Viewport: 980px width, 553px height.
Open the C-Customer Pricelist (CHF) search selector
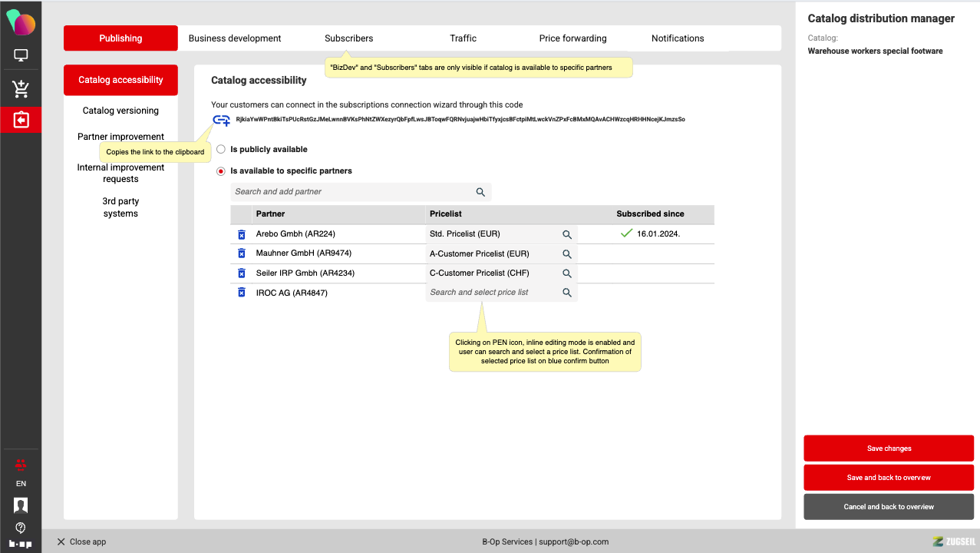click(x=567, y=273)
